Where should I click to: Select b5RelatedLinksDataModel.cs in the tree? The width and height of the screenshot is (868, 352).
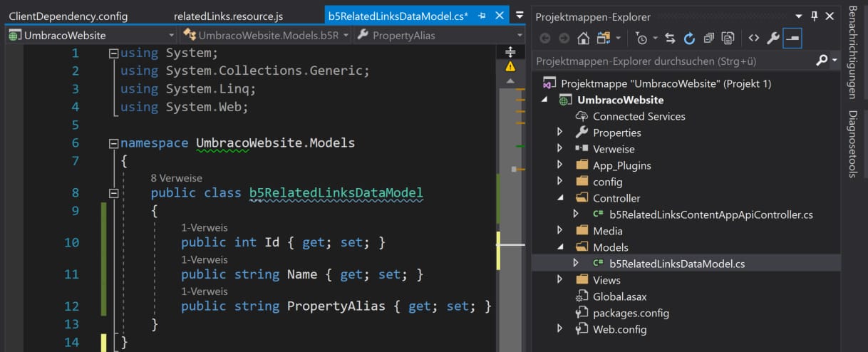pos(677,264)
